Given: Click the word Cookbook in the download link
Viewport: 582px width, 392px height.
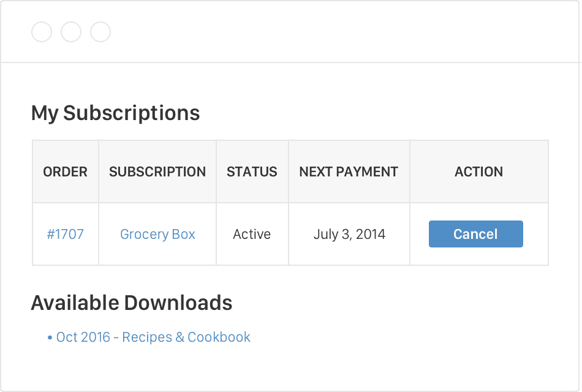Looking at the screenshot, I should click(219, 337).
